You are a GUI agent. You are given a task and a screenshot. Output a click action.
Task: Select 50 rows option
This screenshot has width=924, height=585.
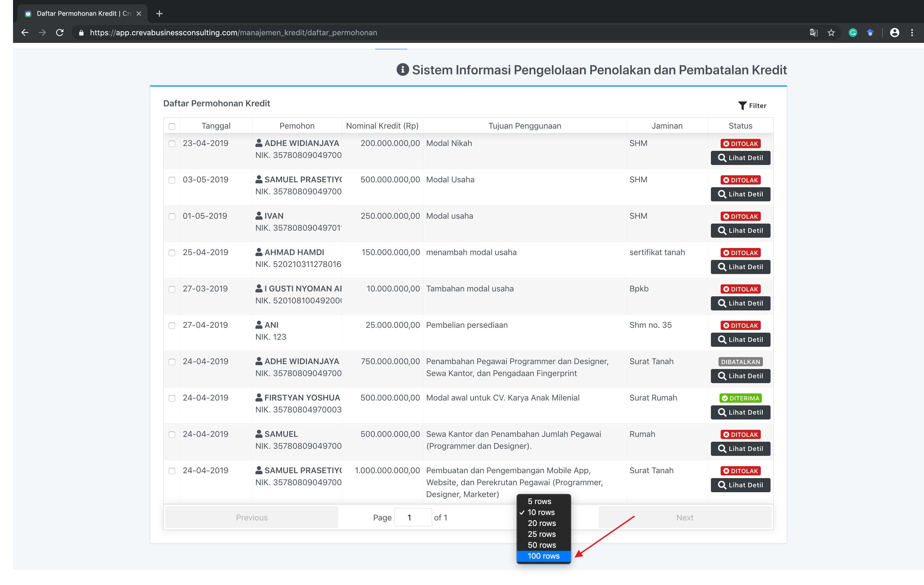click(x=544, y=545)
